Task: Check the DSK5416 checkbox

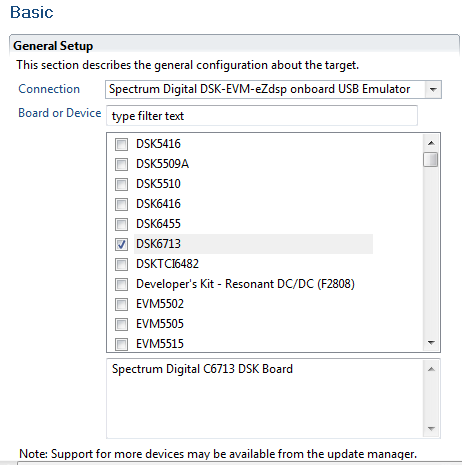Action: click(x=121, y=144)
